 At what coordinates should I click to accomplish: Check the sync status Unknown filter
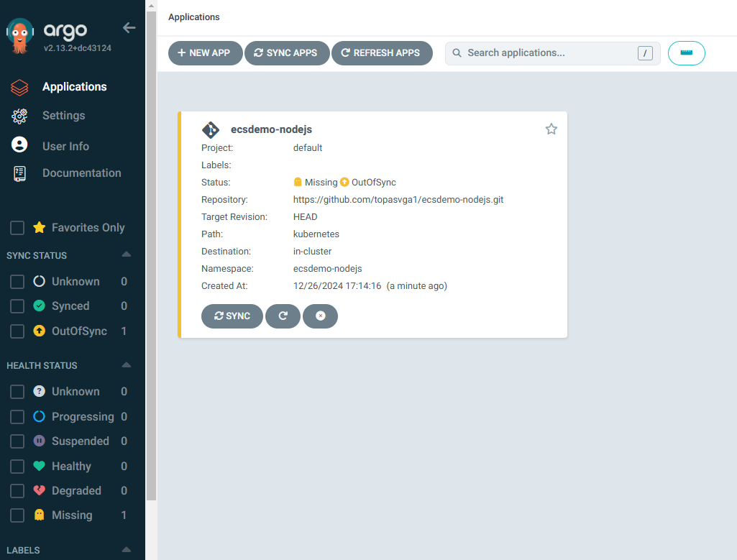point(17,282)
